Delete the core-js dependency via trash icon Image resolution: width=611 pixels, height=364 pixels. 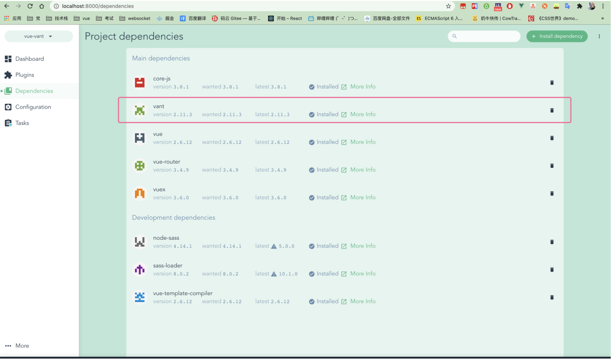[x=552, y=83]
